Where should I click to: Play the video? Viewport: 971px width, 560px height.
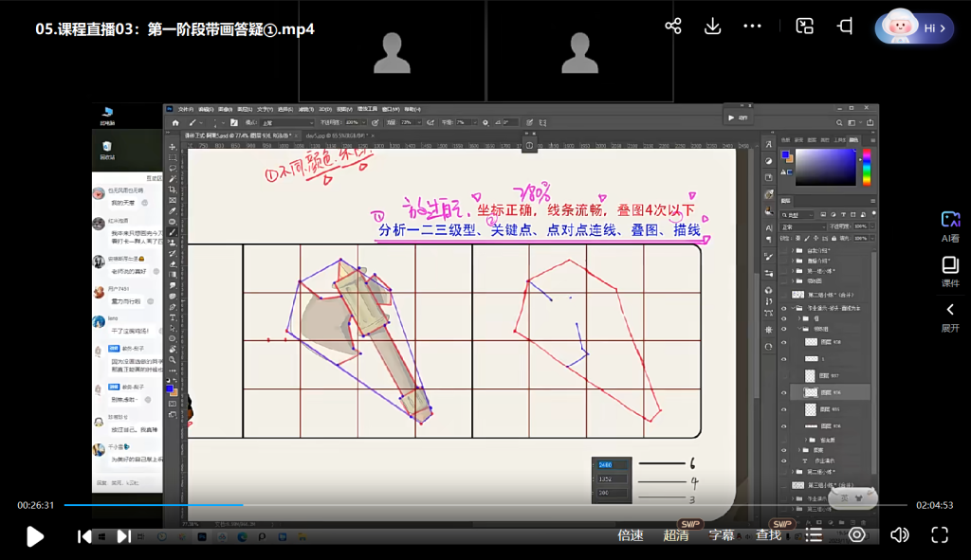click(34, 535)
